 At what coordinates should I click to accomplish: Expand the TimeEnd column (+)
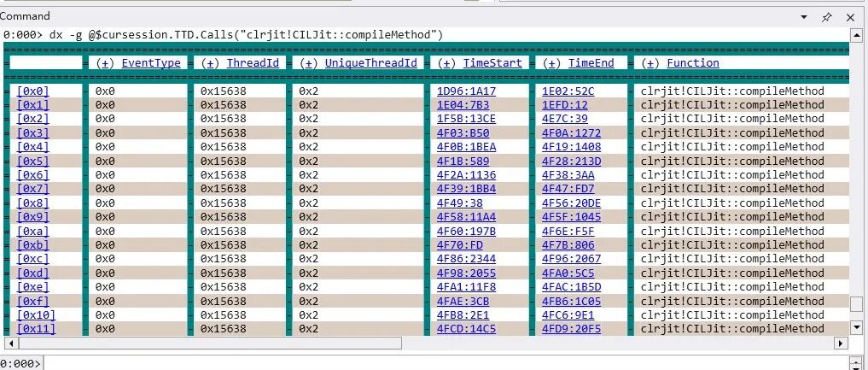pyautogui.click(x=552, y=63)
